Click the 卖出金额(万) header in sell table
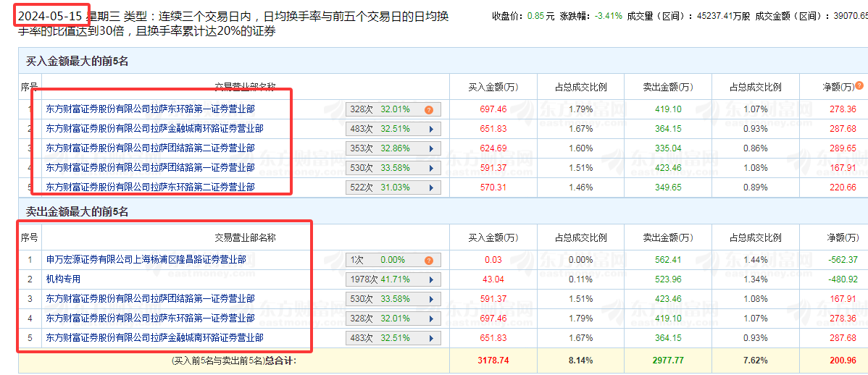The height and width of the screenshot is (375, 868). 667,238
